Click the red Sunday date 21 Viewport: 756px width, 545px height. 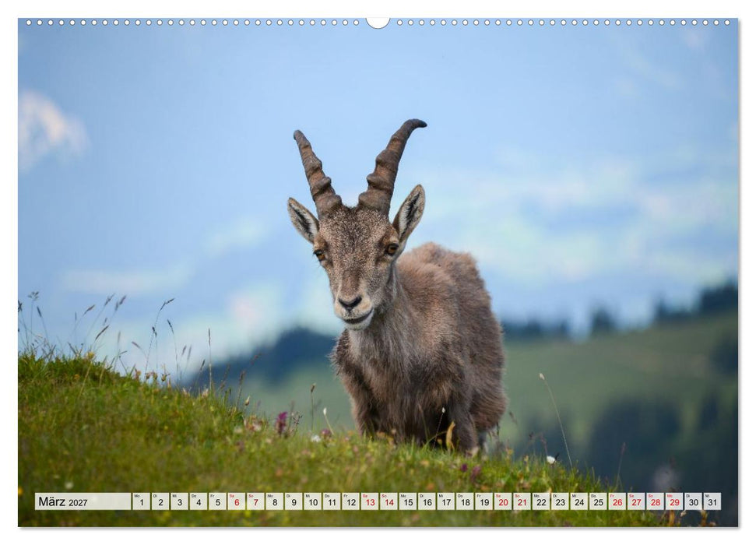522,501
